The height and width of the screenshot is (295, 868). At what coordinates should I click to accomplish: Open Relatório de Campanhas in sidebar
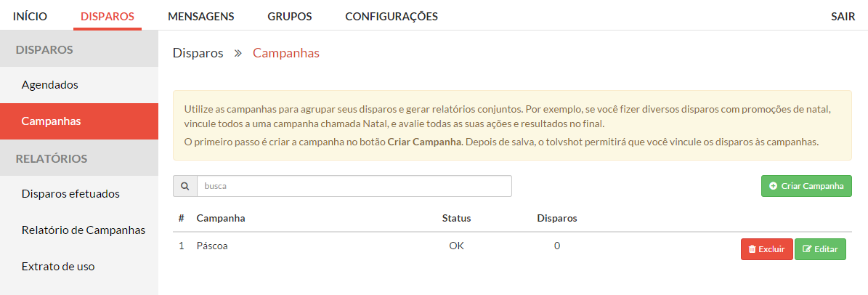pyautogui.click(x=79, y=230)
